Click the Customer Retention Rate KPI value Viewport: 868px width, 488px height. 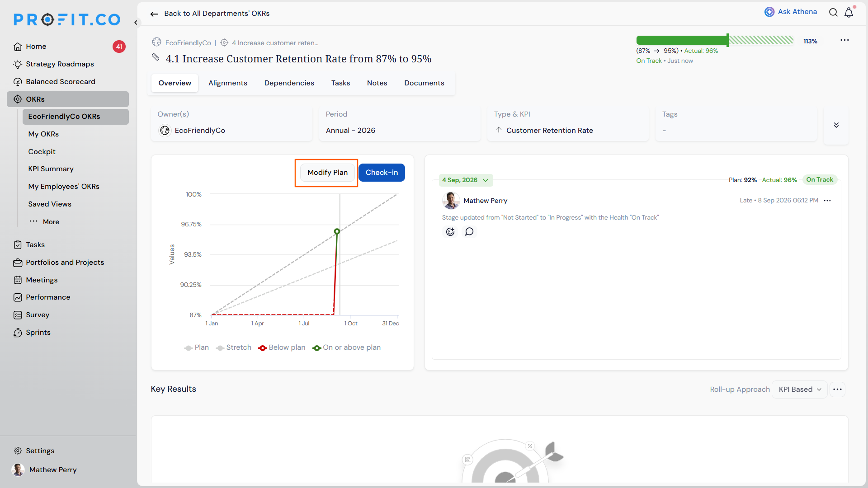pyautogui.click(x=549, y=131)
